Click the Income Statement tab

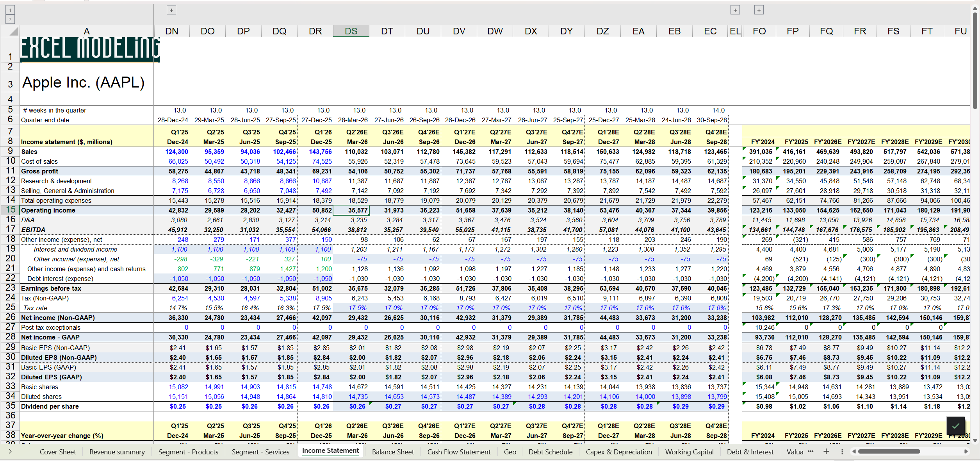(x=330, y=450)
